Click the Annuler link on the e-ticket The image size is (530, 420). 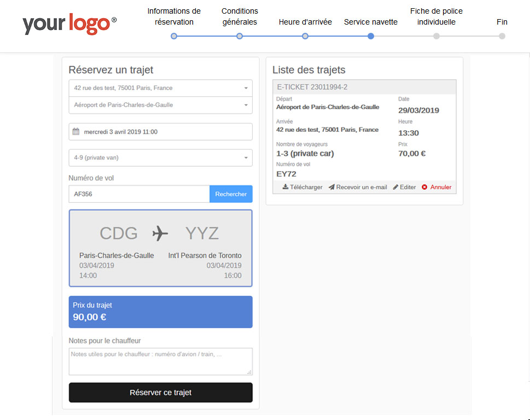tap(441, 187)
